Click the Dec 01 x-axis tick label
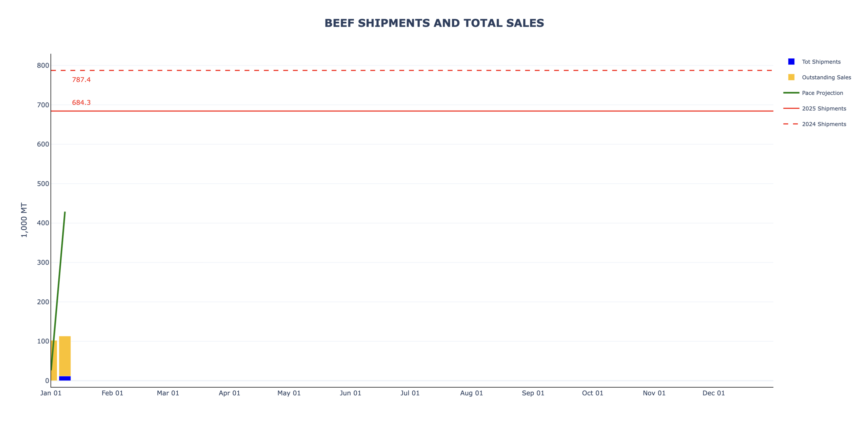 click(713, 393)
